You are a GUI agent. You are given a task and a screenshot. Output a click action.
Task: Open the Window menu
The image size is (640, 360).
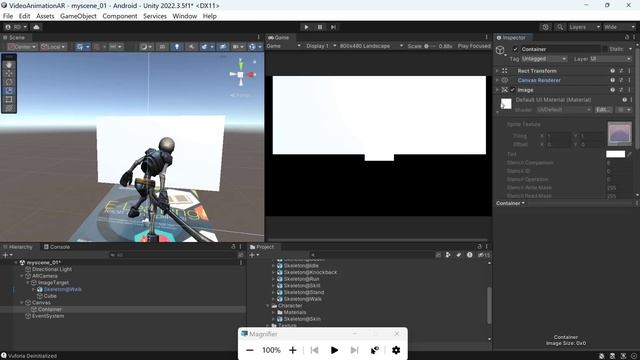coord(184,16)
